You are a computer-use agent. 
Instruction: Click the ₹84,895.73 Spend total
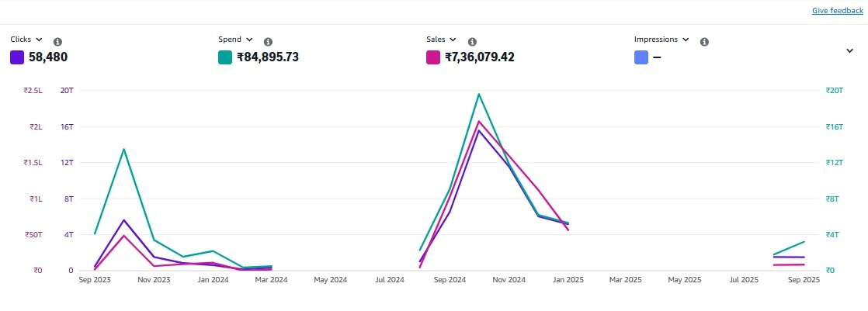(268, 57)
